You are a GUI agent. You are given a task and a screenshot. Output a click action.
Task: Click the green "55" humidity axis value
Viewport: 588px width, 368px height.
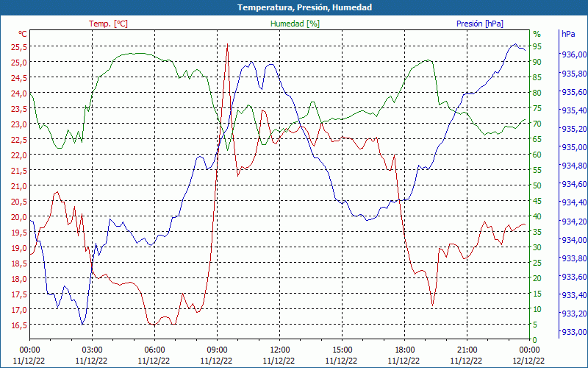(537, 170)
